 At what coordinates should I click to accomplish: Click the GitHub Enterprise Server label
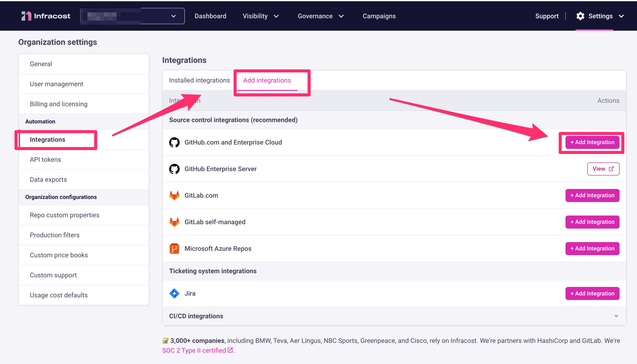point(220,169)
